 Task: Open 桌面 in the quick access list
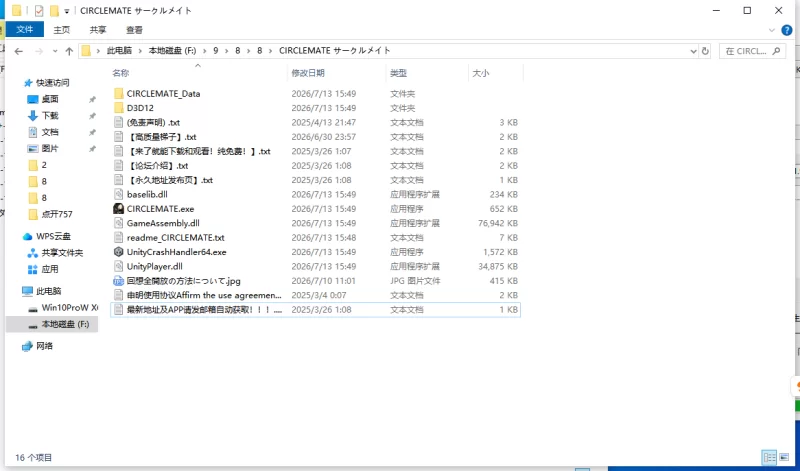pyautogui.click(x=50, y=99)
